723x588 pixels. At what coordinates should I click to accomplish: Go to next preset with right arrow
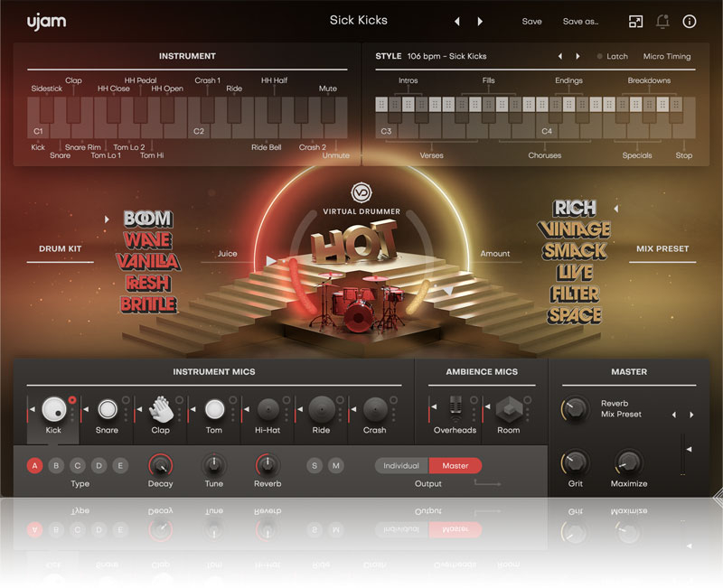click(480, 21)
